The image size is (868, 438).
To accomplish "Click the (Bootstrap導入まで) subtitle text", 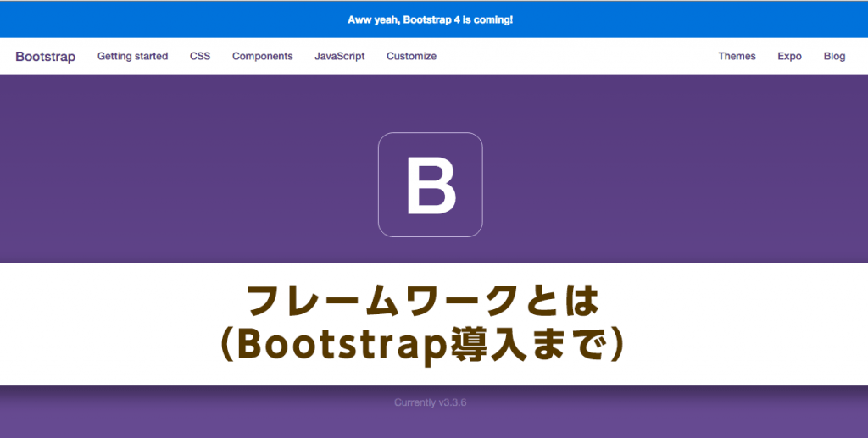I will [422, 345].
